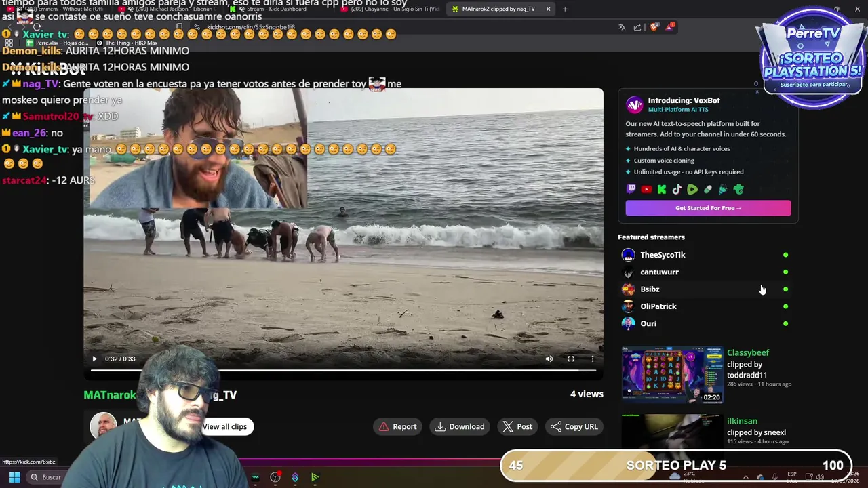Download the clip
868x488 pixels.
(x=460, y=426)
